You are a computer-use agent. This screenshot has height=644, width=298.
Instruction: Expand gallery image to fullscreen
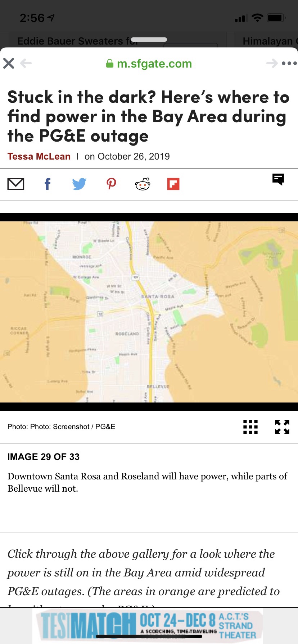pyautogui.click(x=282, y=427)
